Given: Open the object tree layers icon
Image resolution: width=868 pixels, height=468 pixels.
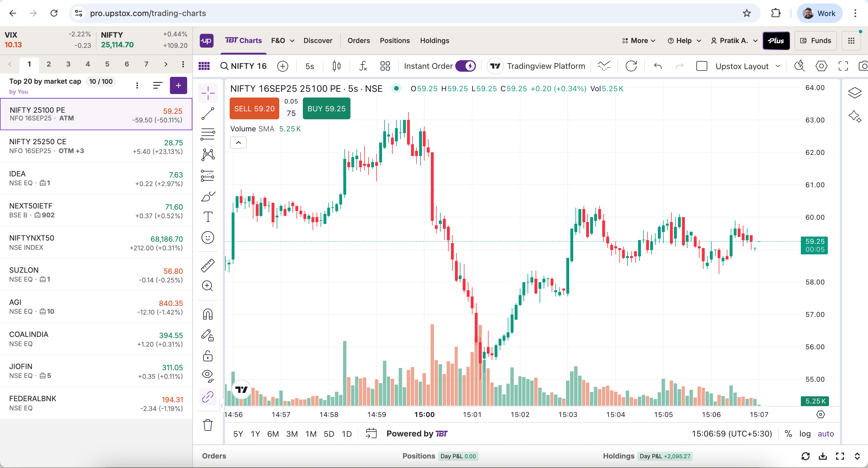Looking at the screenshot, I should click(x=855, y=93).
